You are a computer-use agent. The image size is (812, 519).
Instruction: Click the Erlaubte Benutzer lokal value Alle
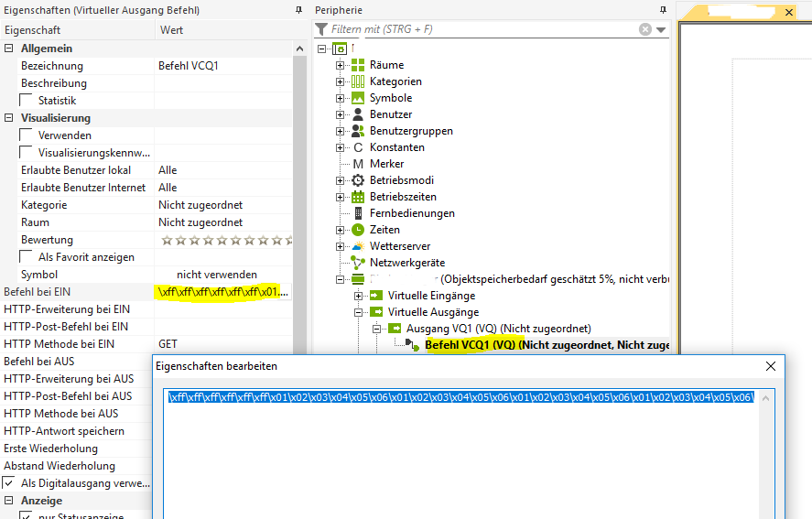(x=223, y=170)
